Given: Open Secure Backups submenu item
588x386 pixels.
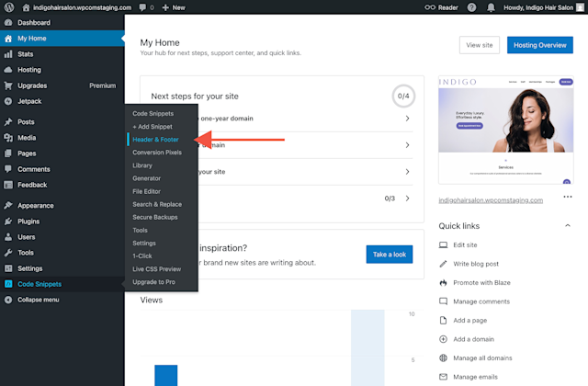Looking at the screenshot, I should (x=155, y=217).
